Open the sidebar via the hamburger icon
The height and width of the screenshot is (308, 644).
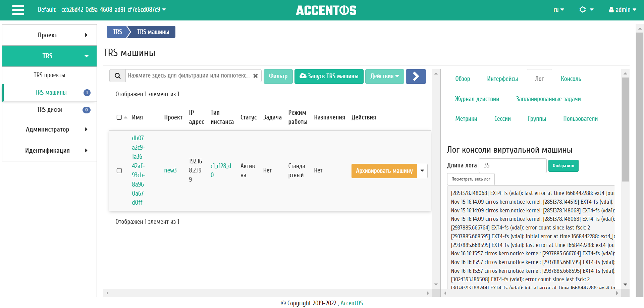[x=18, y=10]
